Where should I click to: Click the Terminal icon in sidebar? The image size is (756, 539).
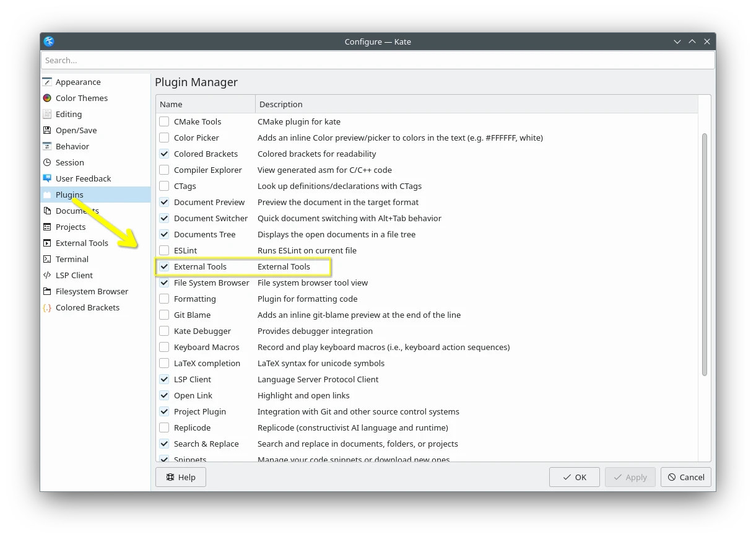[x=47, y=259]
